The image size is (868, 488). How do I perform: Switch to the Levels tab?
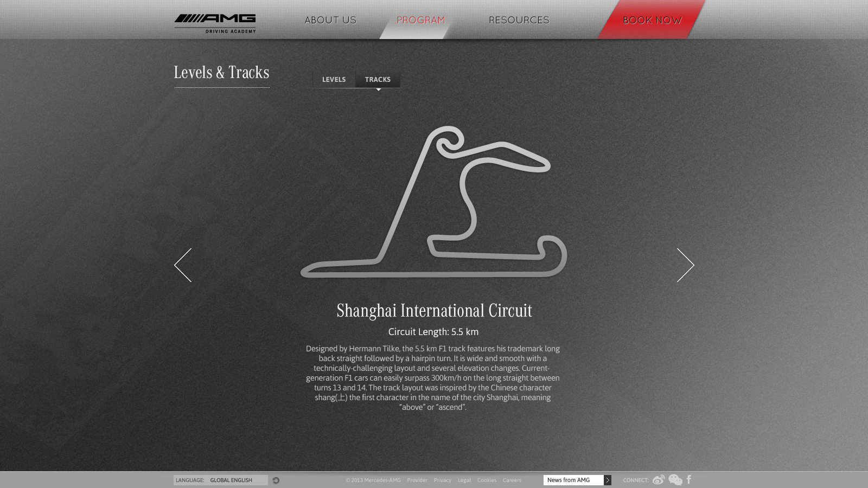pos(334,79)
